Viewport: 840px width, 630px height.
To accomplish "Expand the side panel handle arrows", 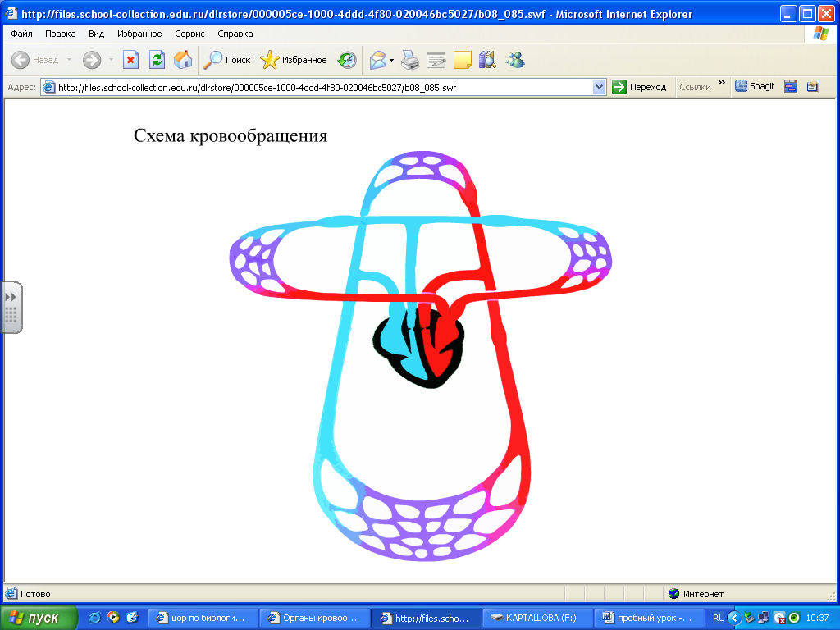I will [x=11, y=296].
